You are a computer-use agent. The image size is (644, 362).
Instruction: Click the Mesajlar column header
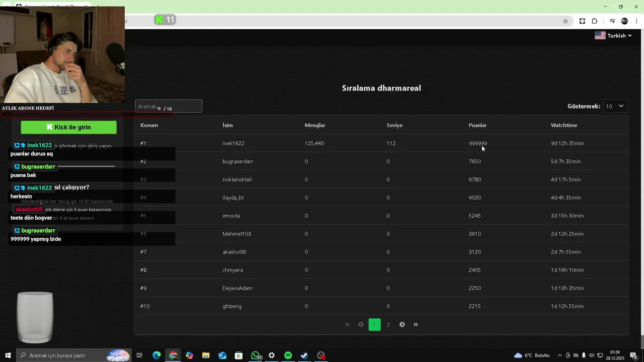pyautogui.click(x=315, y=125)
